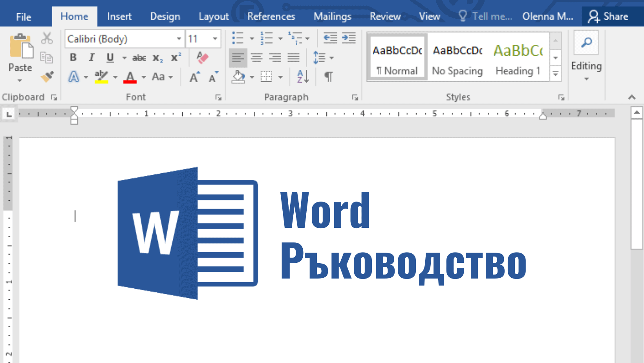Switch to the References tab
This screenshot has width=644, height=363.
(271, 16)
